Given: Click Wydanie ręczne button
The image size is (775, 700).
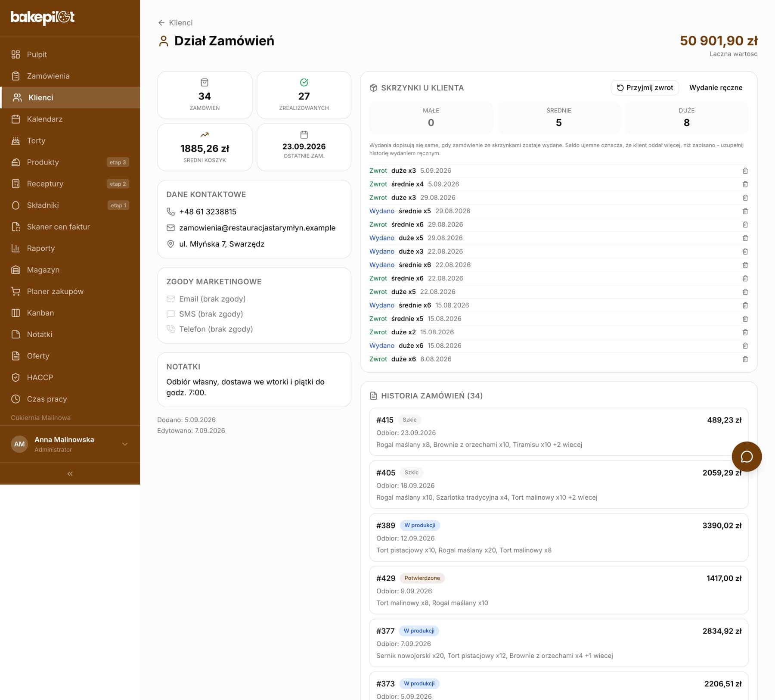Looking at the screenshot, I should [716, 87].
